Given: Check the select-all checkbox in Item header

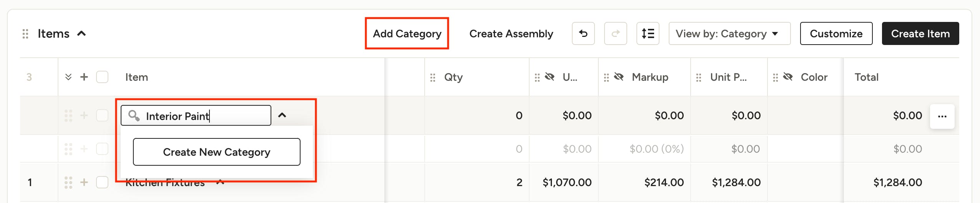Looking at the screenshot, I should point(102,77).
